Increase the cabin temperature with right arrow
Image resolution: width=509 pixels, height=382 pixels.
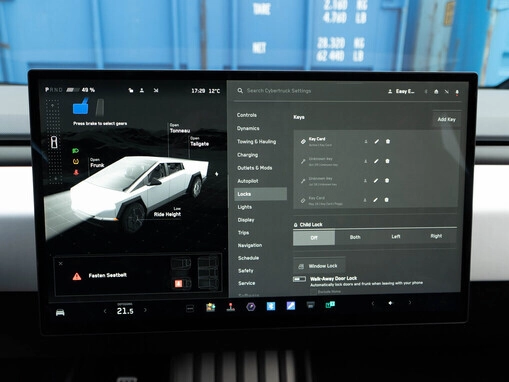point(145,310)
